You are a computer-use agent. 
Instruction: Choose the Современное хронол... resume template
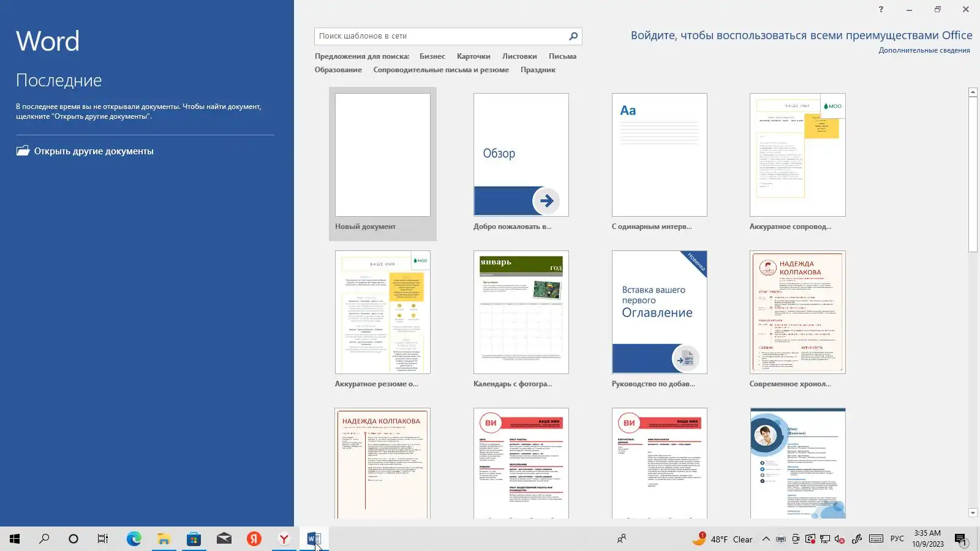pyautogui.click(x=797, y=320)
